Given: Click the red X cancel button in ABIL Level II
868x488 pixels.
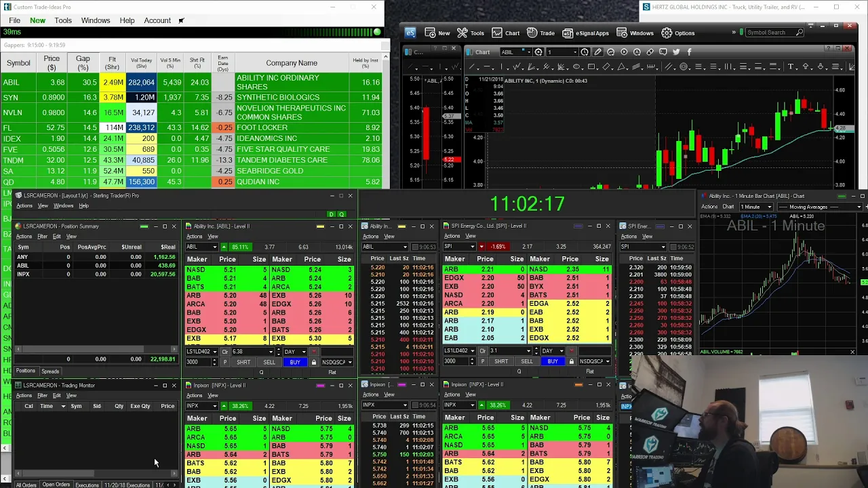Looking at the screenshot, I should (x=313, y=352).
